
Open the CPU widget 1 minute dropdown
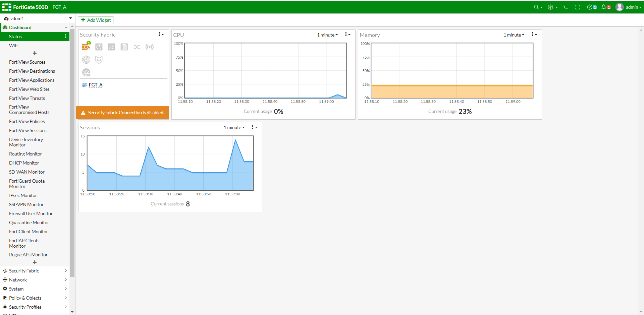[327, 35]
